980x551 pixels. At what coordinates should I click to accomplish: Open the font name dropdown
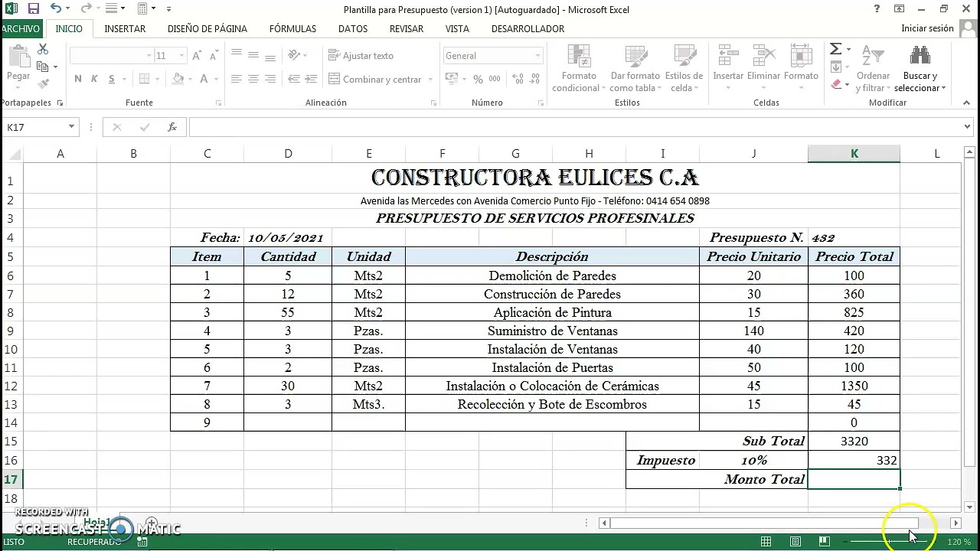tap(149, 56)
